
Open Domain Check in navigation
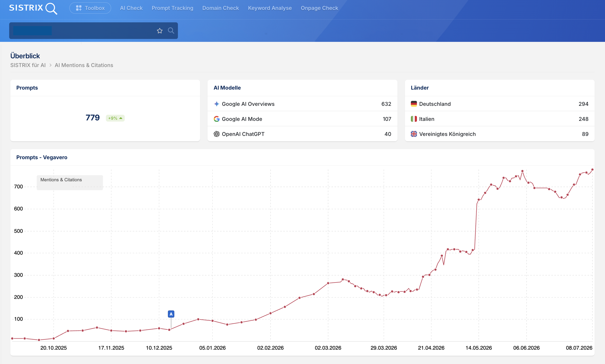tap(220, 8)
